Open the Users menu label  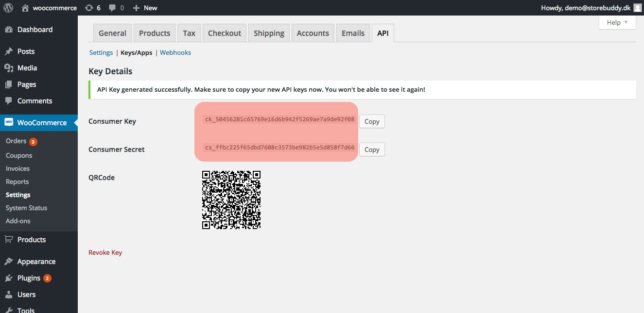[x=26, y=295]
